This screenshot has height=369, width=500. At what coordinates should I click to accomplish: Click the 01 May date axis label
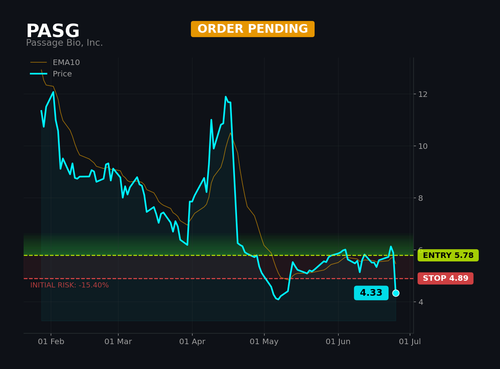click(x=264, y=342)
